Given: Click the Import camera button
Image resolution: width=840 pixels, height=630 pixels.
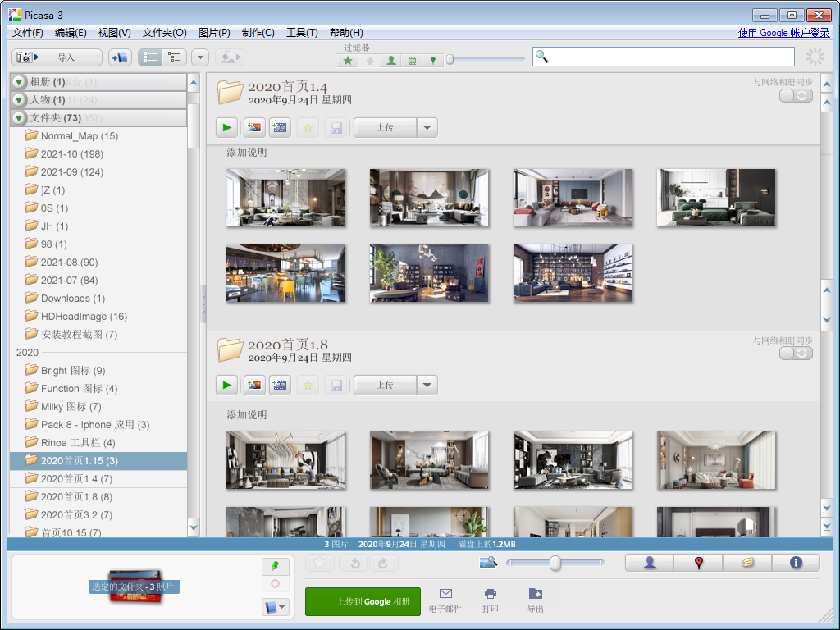Looking at the screenshot, I should pyautogui.click(x=57, y=57).
